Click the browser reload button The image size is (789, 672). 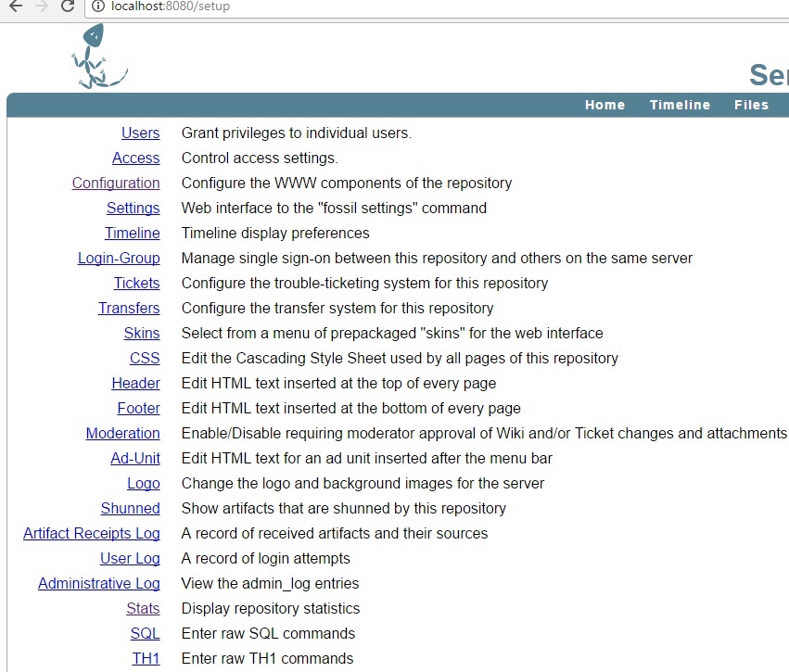pos(67,6)
